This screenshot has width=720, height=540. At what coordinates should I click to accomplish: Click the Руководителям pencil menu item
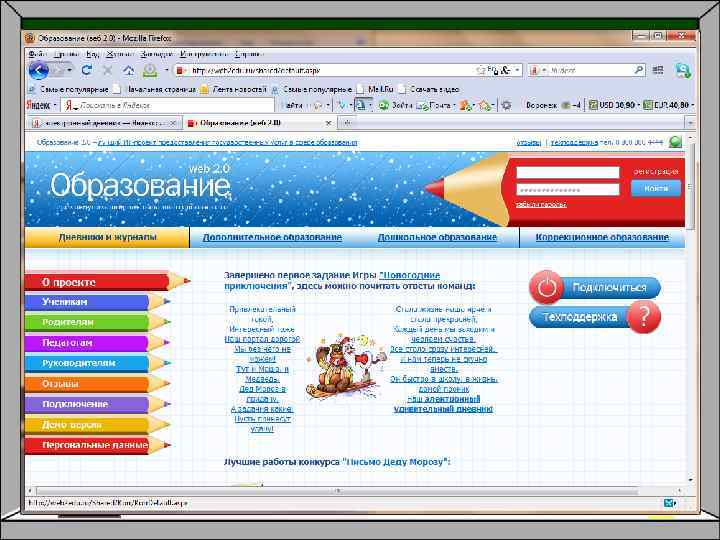point(98,363)
